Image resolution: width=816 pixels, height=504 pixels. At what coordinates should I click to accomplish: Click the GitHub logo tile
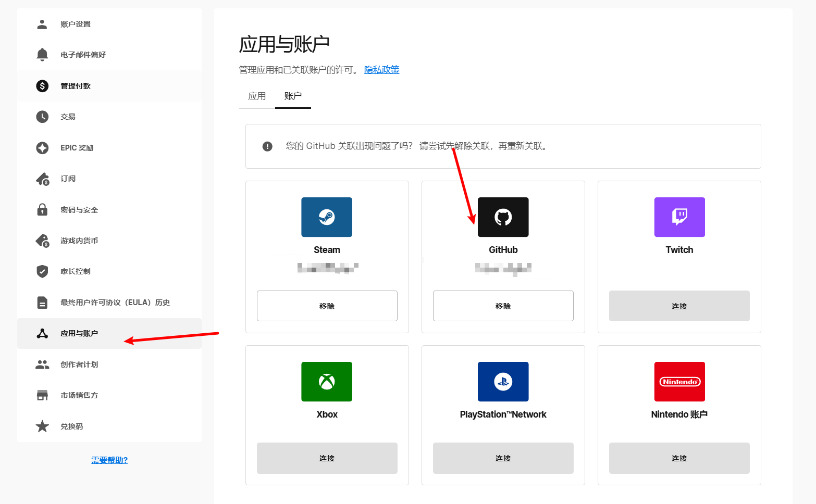coord(503,217)
